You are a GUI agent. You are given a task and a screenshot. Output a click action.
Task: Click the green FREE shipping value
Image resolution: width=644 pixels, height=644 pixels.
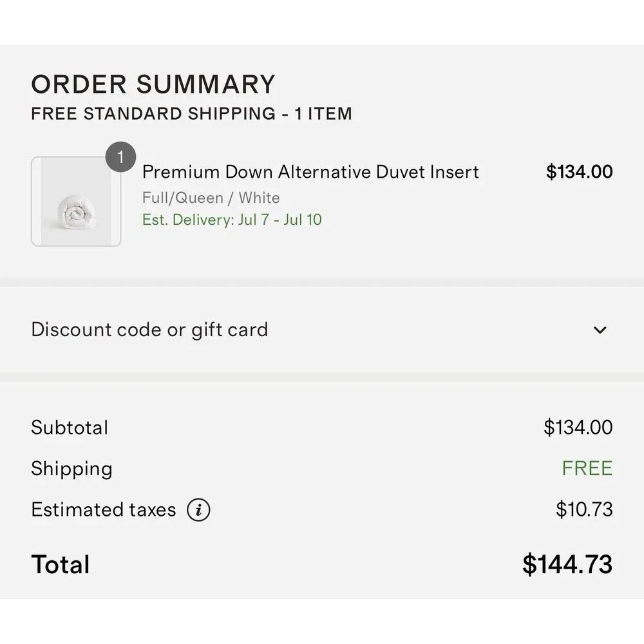pyautogui.click(x=587, y=469)
